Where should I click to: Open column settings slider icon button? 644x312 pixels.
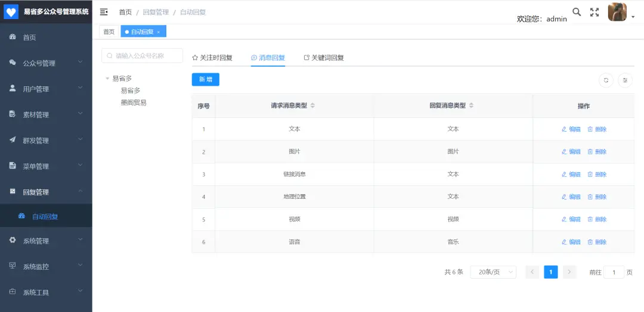point(625,80)
